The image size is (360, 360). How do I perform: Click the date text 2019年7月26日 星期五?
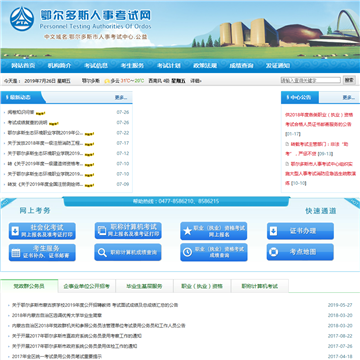pyautogui.click(x=47, y=81)
